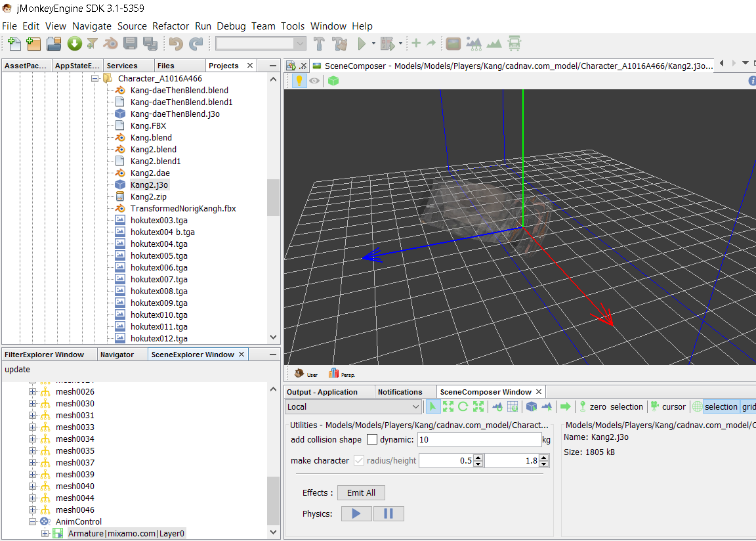Click the Run Project green play icon
The image size is (756, 541).
tap(362, 44)
